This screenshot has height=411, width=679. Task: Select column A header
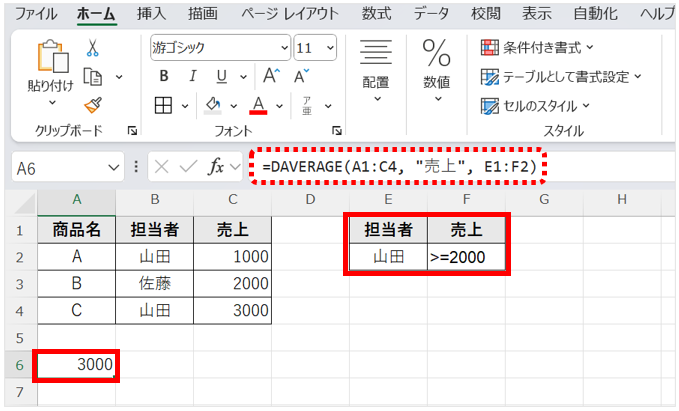point(77,200)
